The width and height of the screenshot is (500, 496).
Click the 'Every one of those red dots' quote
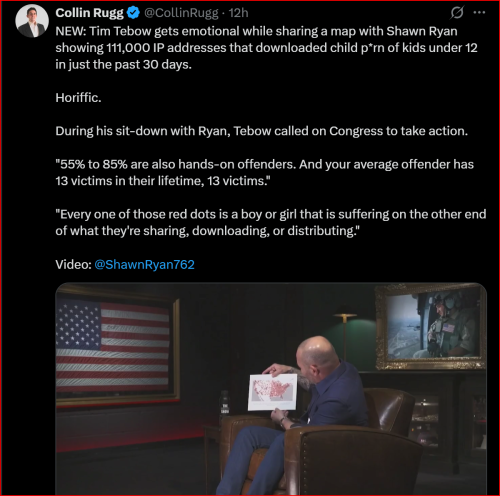[271, 222]
